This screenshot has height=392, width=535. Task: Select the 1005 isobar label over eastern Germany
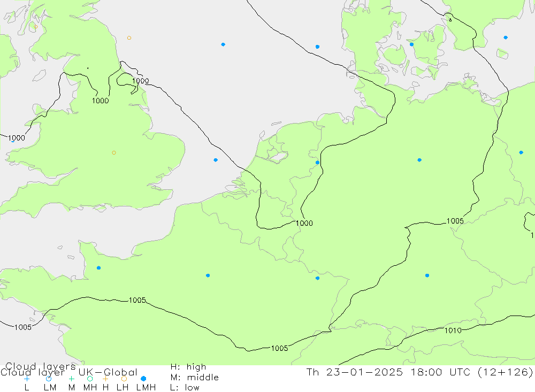click(455, 221)
